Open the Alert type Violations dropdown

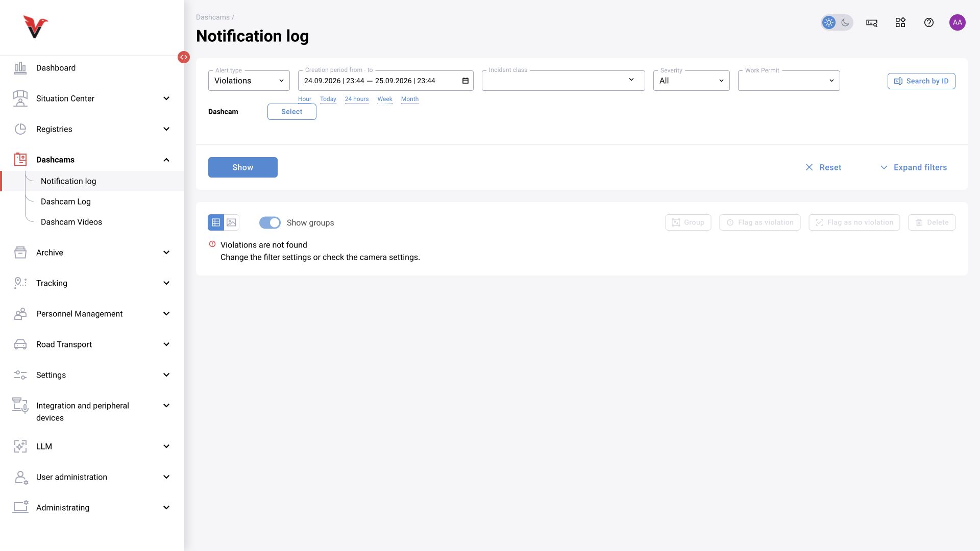(x=249, y=81)
